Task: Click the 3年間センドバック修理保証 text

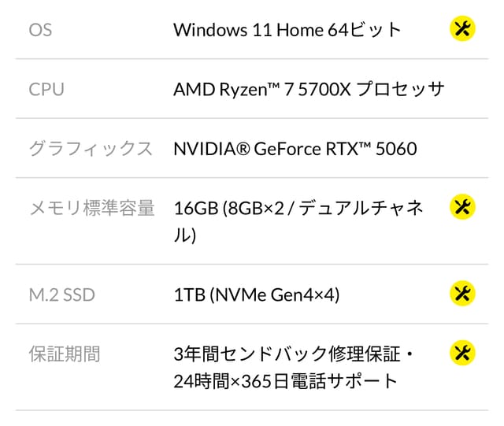Action: 287,354
